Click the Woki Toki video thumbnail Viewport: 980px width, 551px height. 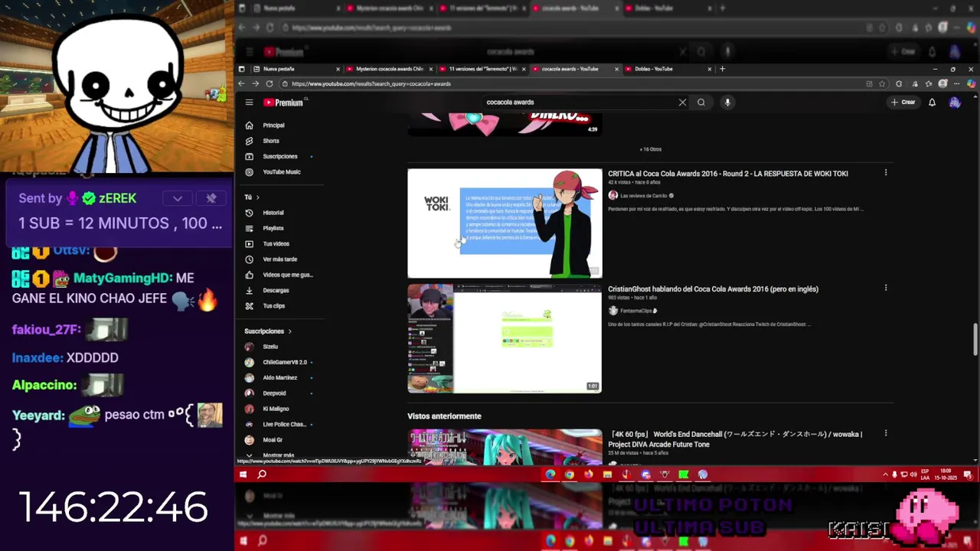pos(505,223)
